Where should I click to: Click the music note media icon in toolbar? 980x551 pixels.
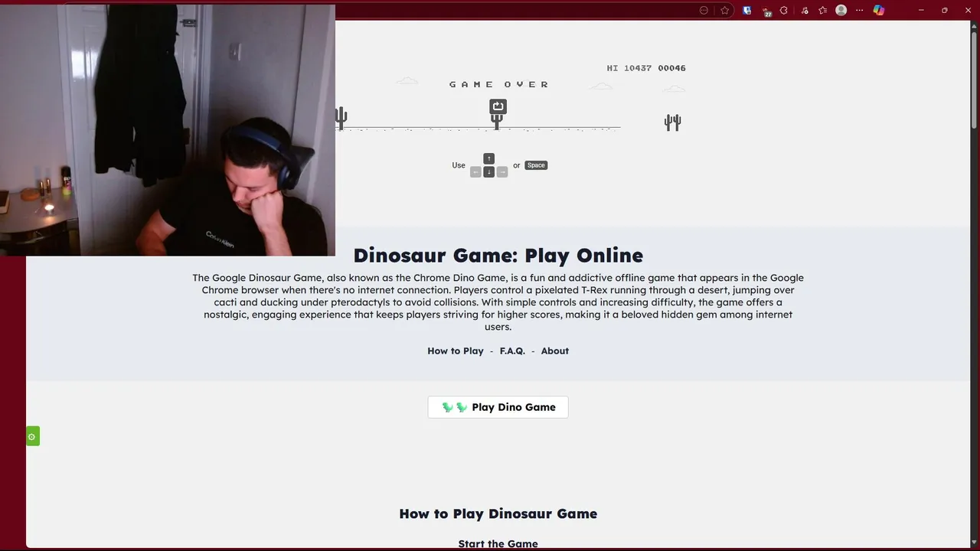pos(804,10)
